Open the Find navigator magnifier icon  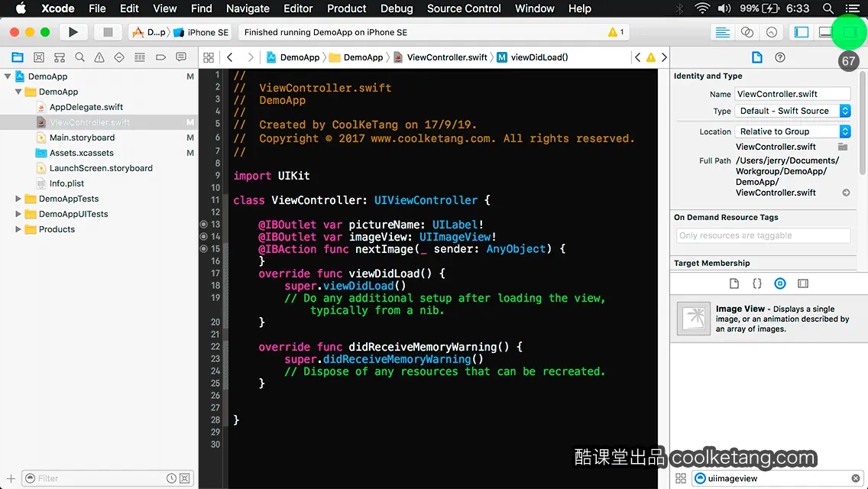(x=79, y=57)
